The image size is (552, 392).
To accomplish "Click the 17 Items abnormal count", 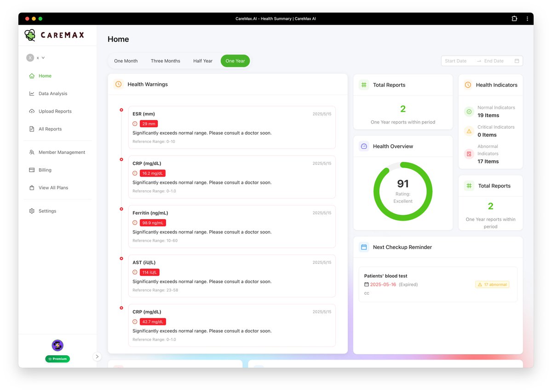I will (x=488, y=161).
